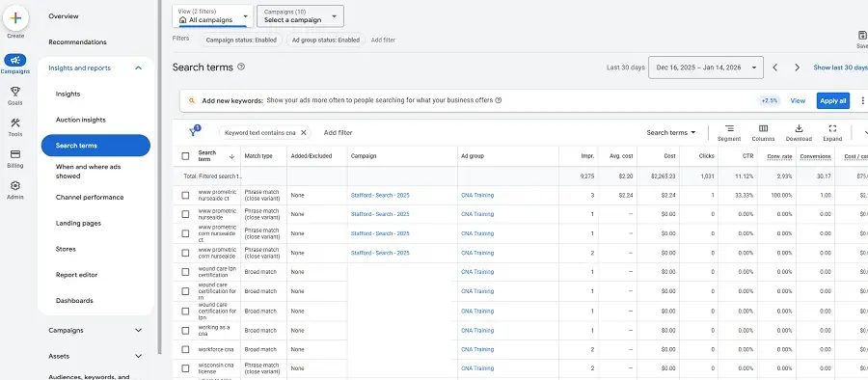Open the Goals trophy icon
The width and height of the screenshot is (868, 380).
pyautogui.click(x=14, y=92)
